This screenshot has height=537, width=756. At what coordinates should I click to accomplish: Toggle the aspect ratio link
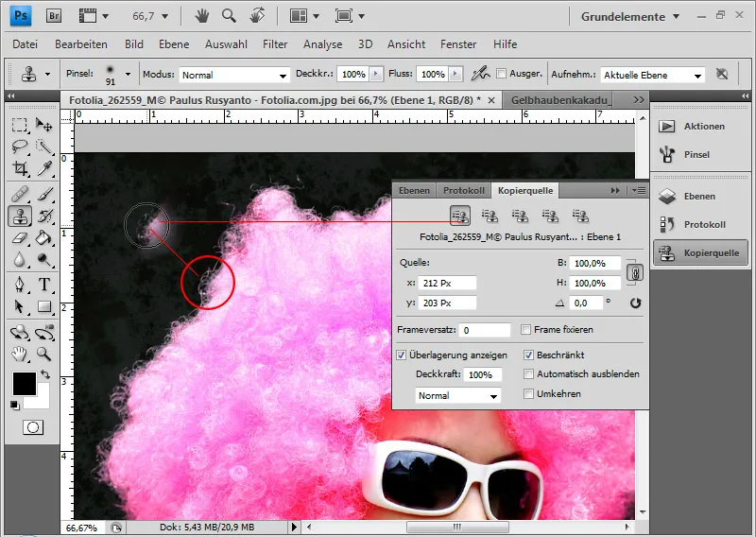point(635,273)
